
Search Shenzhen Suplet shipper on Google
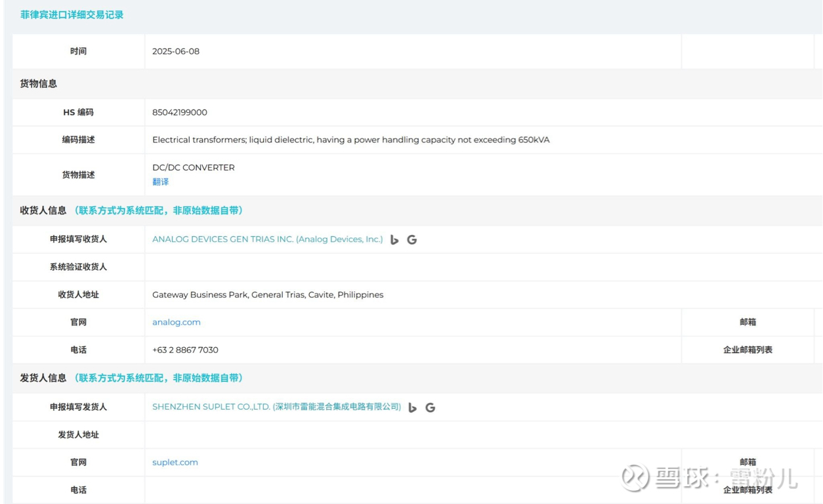click(431, 408)
